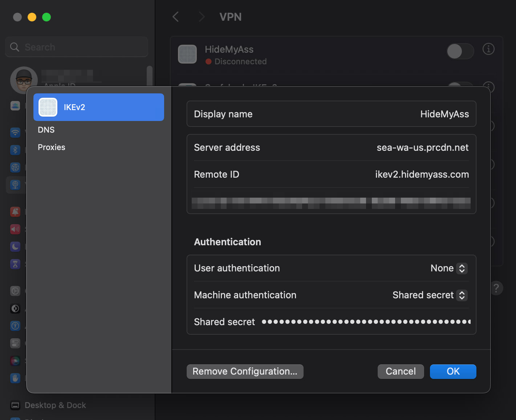Click the Search field in System Settings

(x=77, y=47)
